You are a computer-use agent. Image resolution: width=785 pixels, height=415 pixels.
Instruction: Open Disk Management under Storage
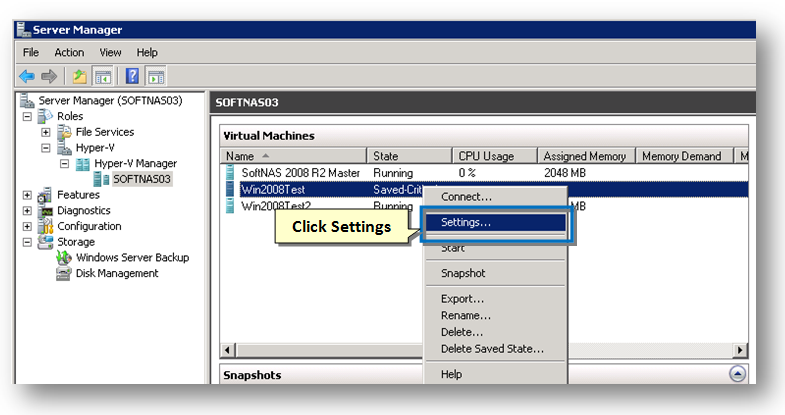click(116, 273)
